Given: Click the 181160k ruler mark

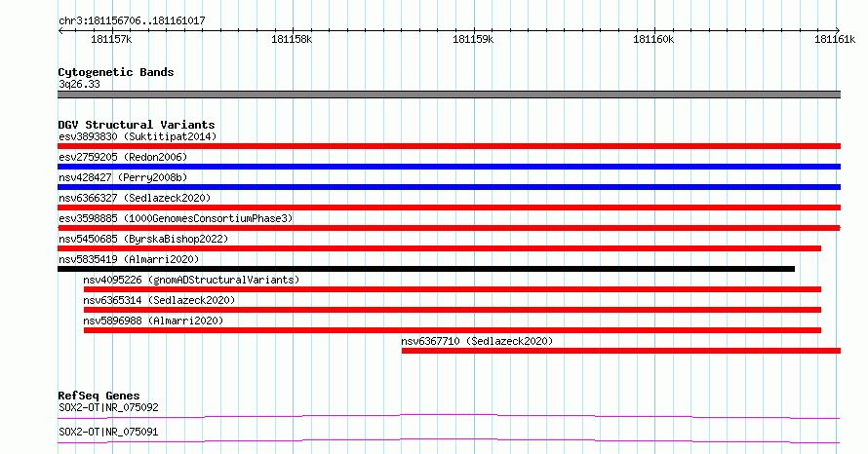Looking at the screenshot, I should (653, 39).
